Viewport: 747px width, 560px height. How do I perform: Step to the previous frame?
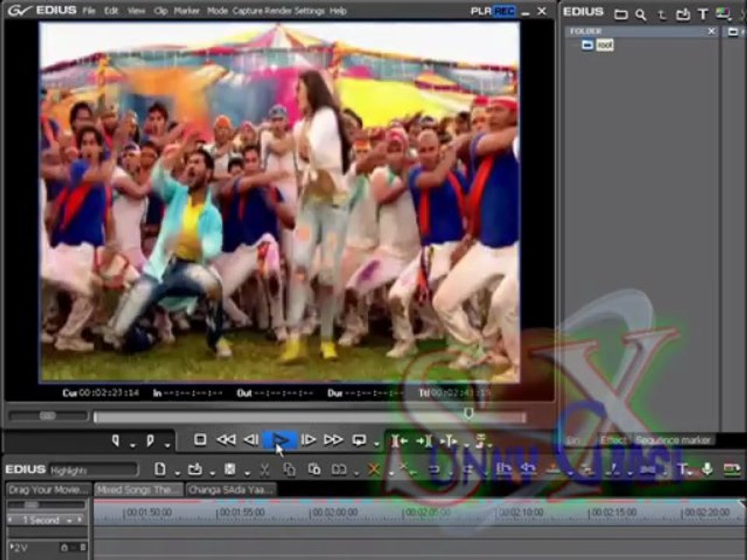pyautogui.click(x=251, y=439)
